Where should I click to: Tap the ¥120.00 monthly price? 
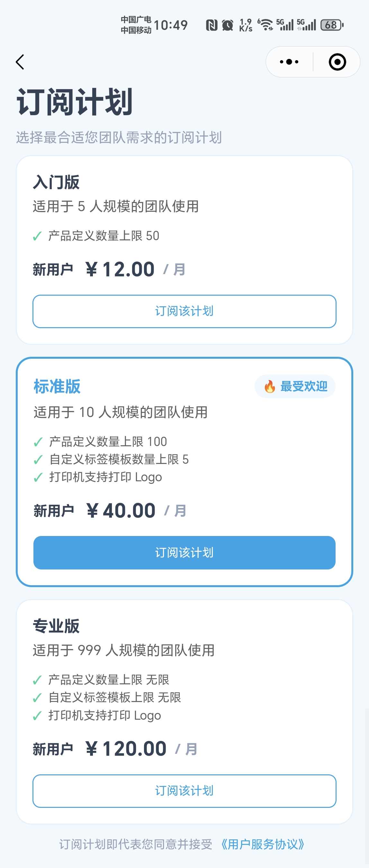[126, 749]
